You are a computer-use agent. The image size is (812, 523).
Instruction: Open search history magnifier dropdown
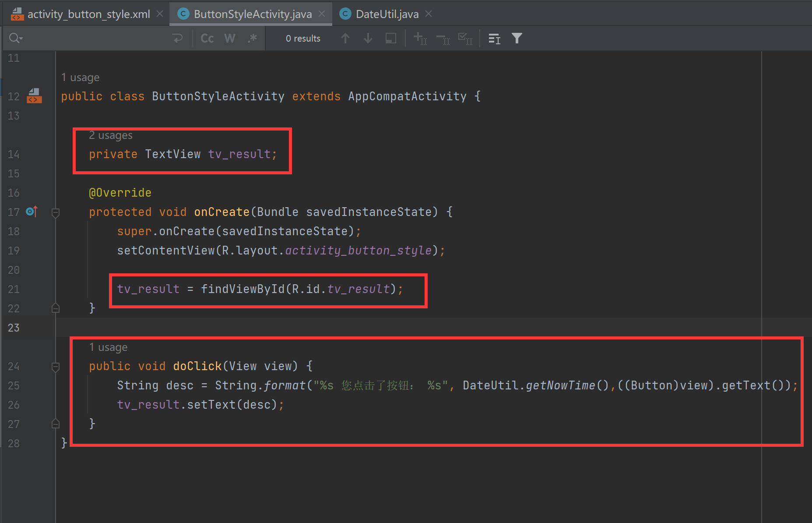coord(16,39)
